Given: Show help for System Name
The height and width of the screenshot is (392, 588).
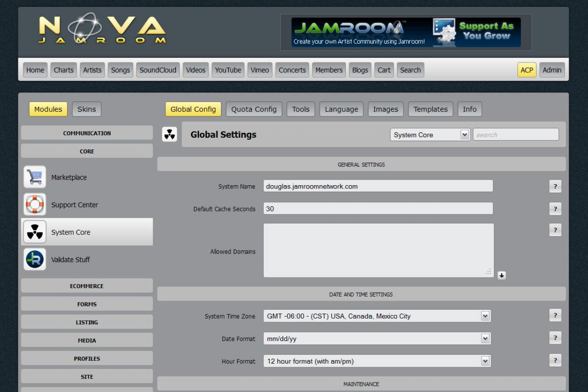Looking at the screenshot, I should [555, 186].
